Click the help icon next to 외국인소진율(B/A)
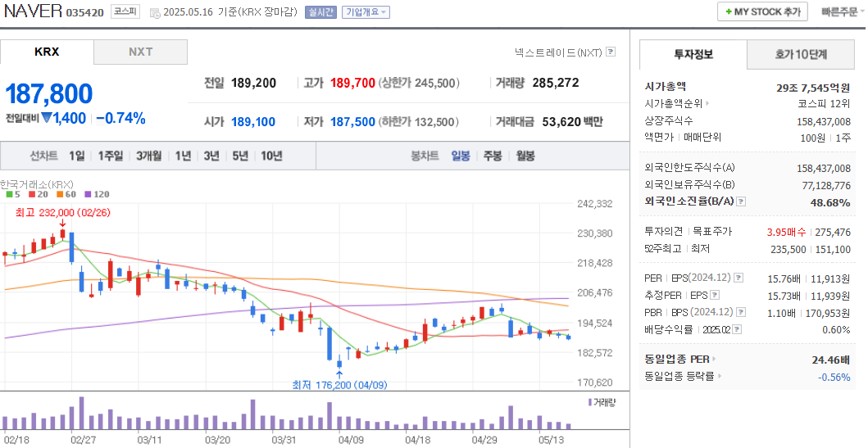This screenshot has width=868, height=448. coord(741,201)
